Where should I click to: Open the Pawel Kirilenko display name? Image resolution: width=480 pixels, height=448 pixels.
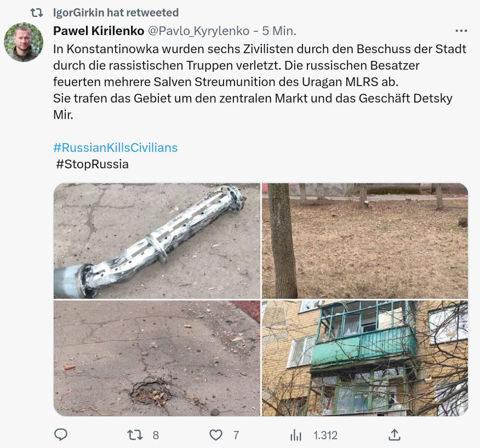pyautogui.click(x=99, y=31)
